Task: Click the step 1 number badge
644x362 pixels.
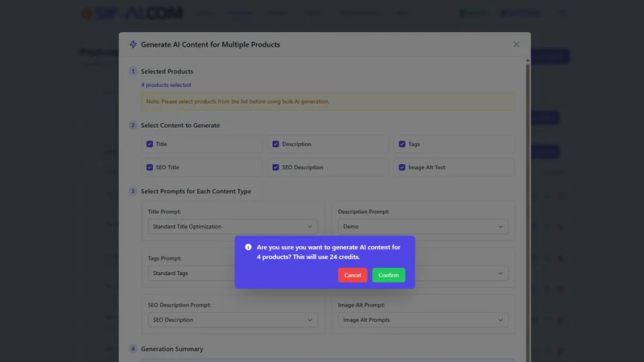Action: [133, 72]
